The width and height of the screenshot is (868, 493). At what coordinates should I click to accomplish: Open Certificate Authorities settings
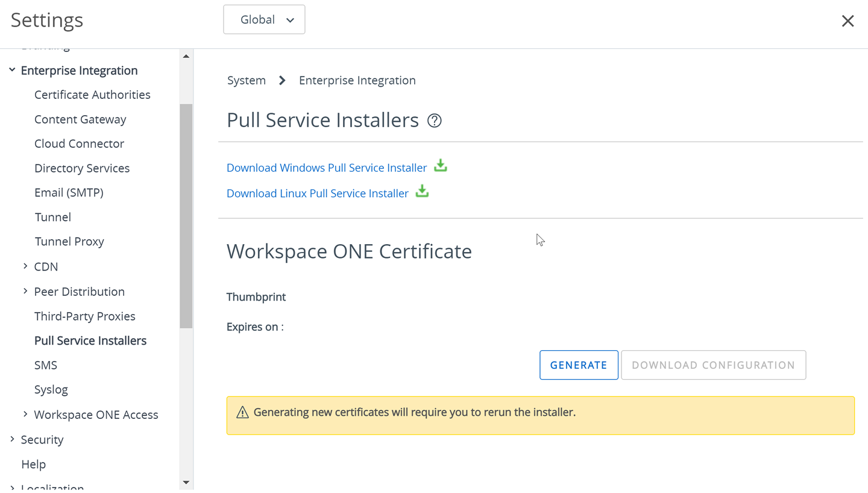92,95
